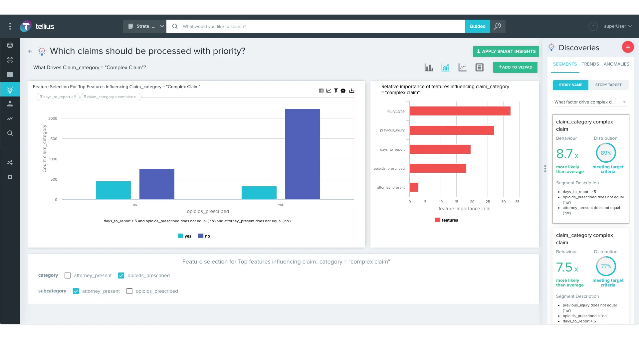Click the attorney_present importance bar
Viewport: 639px width, 364px height.
point(414,187)
